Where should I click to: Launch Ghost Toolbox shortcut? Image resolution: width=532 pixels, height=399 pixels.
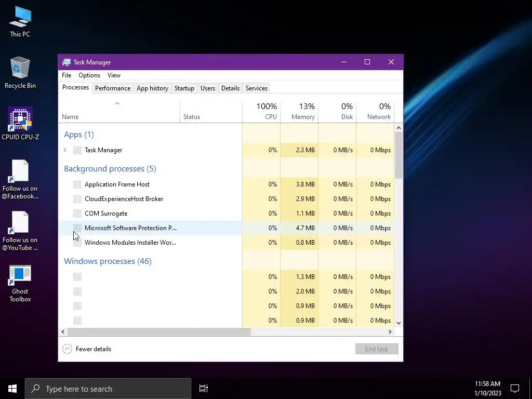20,284
